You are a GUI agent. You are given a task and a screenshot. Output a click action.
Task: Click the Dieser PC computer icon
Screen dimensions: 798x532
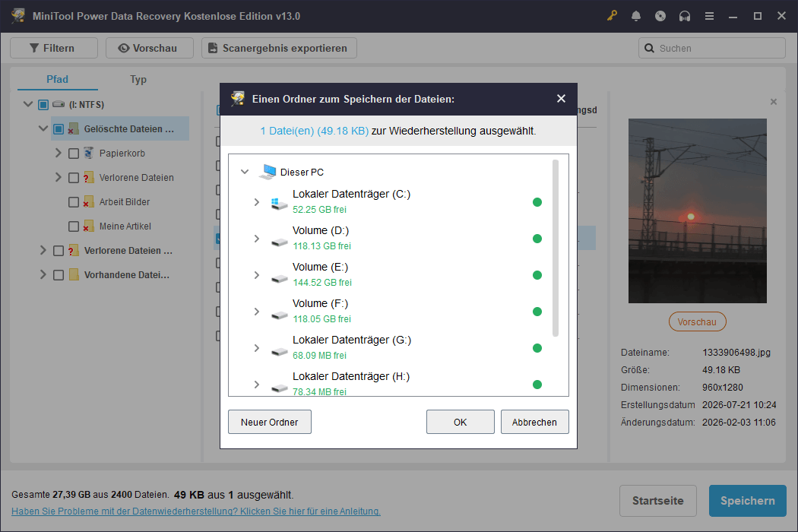point(268,172)
